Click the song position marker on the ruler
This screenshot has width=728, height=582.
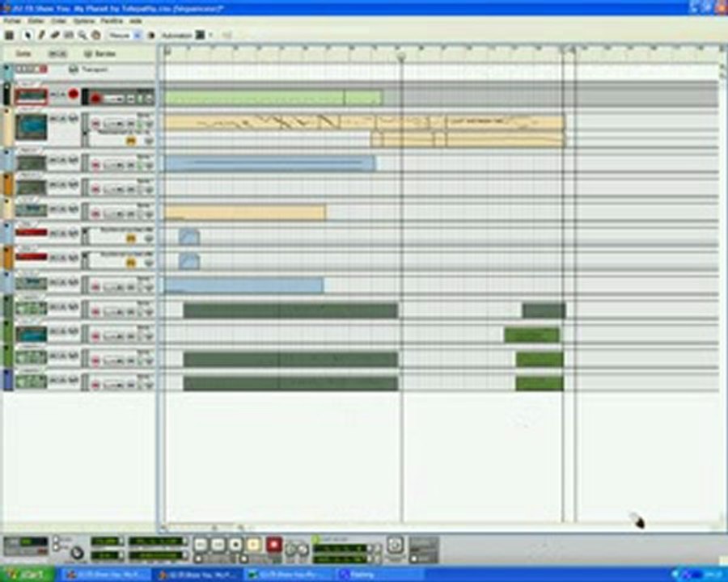(x=401, y=57)
